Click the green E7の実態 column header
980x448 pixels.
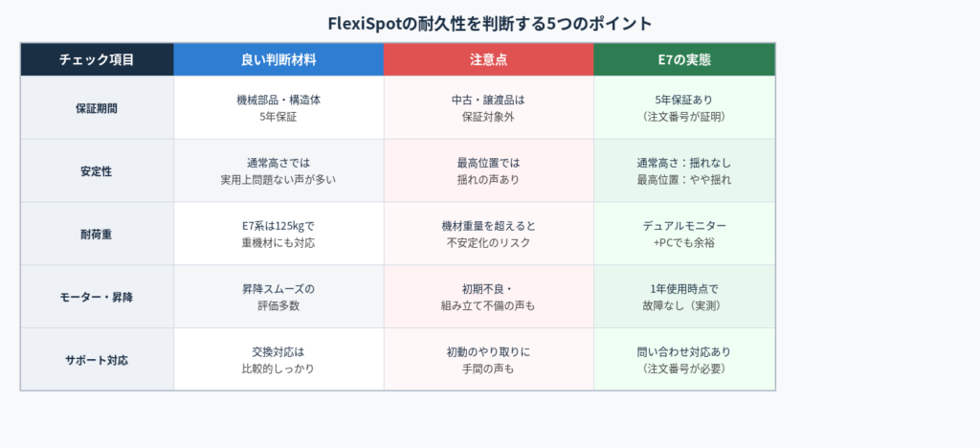click(683, 59)
